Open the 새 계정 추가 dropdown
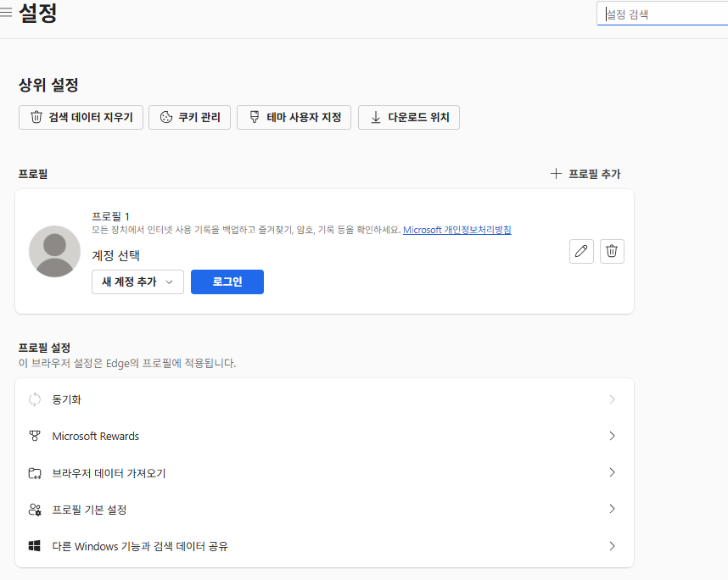Image resolution: width=728 pixels, height=580 pixels. pos(137,282)
